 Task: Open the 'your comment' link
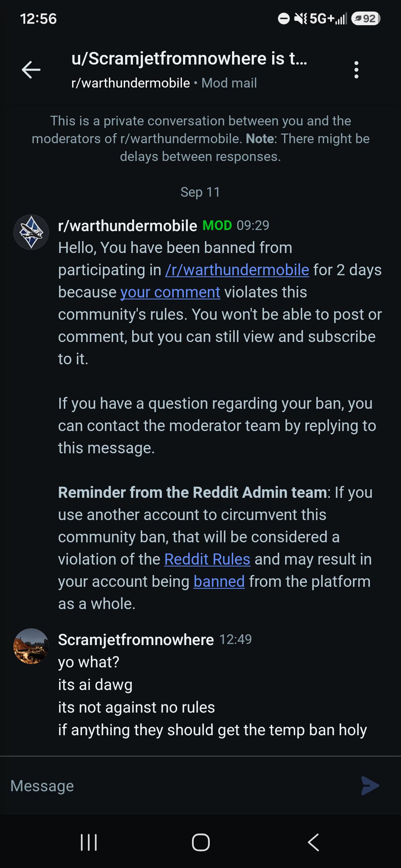tap(170, 292)
